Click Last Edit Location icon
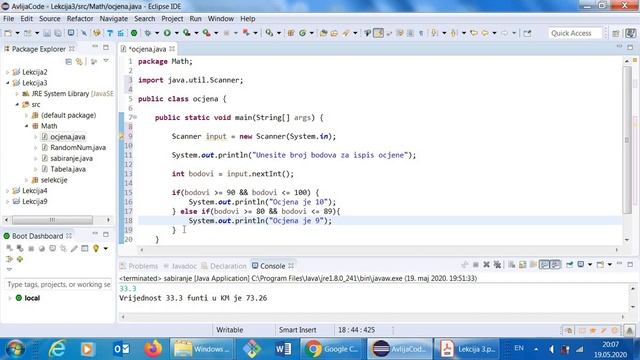 tap(474, 33)
